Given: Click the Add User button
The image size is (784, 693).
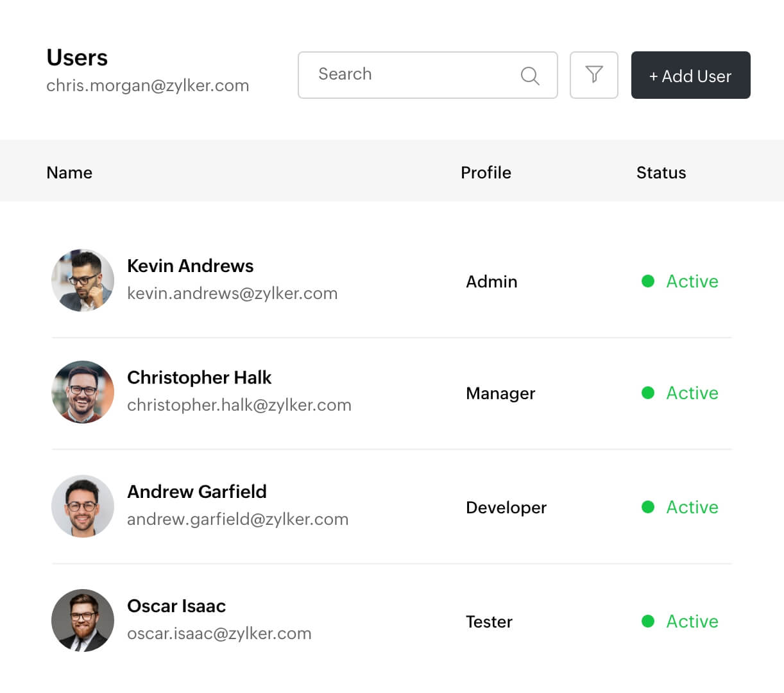Looking at the screenshot, I should pyautogui.click(x=690, y=76).
